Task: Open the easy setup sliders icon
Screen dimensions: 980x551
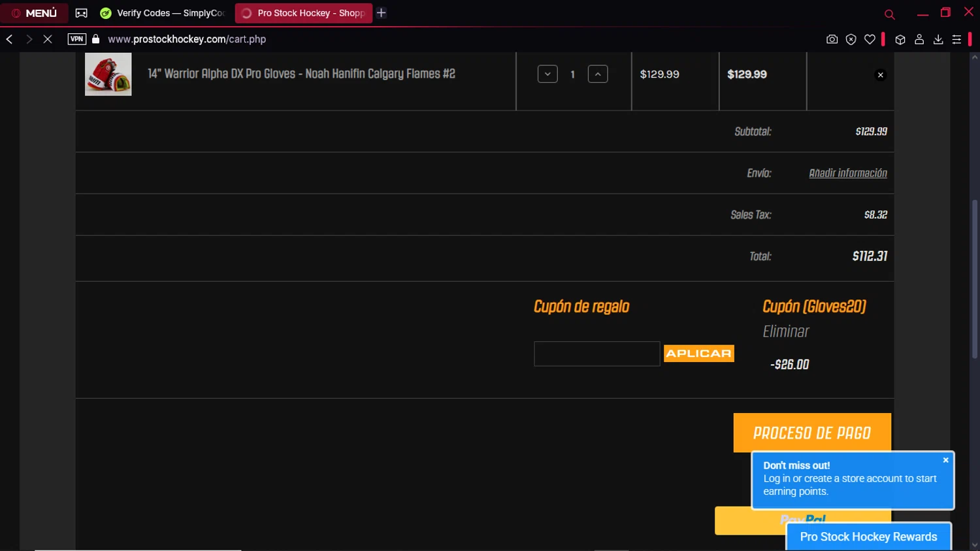Action: (x=956, y=39)
